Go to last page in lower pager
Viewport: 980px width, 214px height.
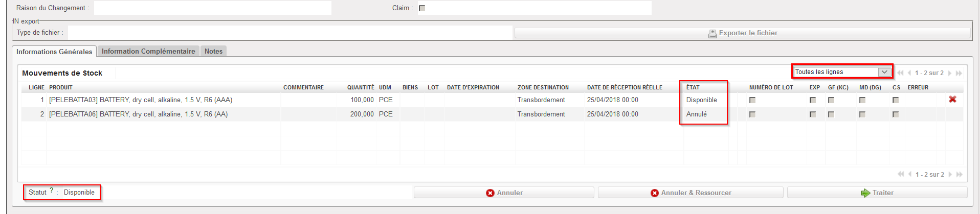coord(959,175)
